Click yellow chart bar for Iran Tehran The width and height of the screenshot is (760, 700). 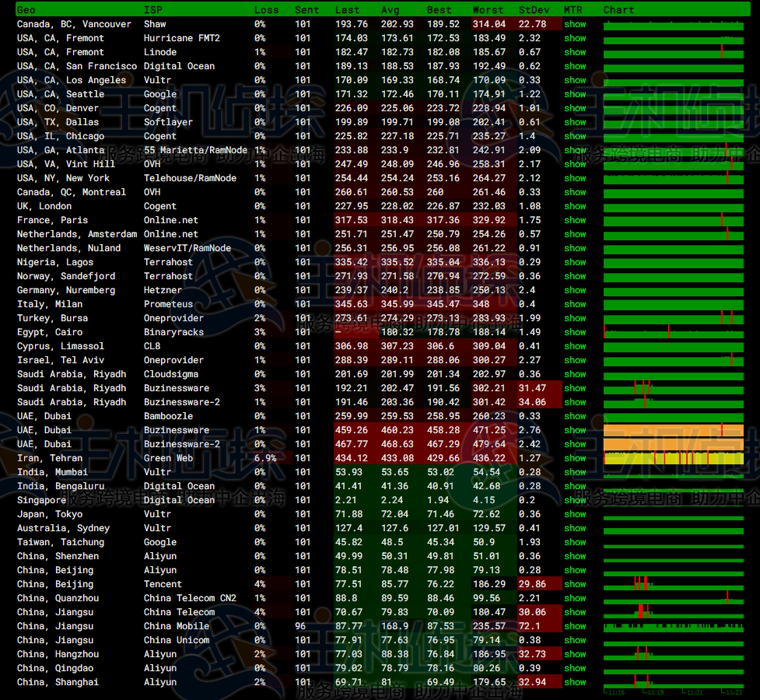point(673,458)
